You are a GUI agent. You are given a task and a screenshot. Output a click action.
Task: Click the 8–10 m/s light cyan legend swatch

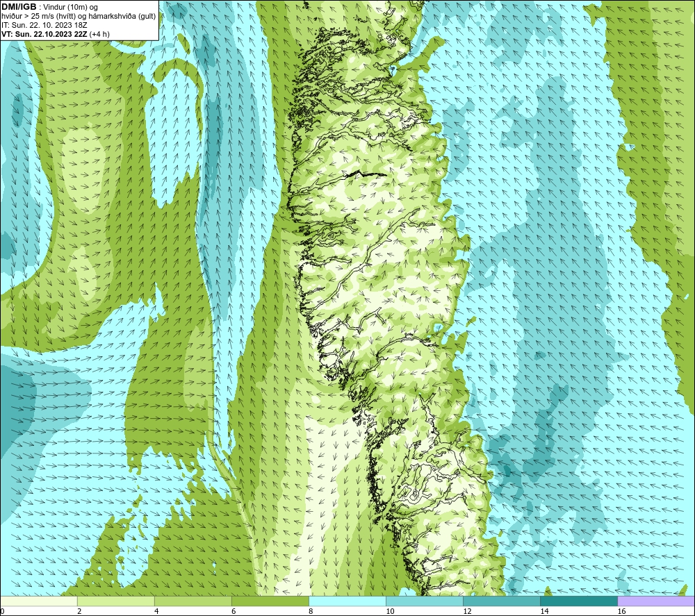click(347, 601)
